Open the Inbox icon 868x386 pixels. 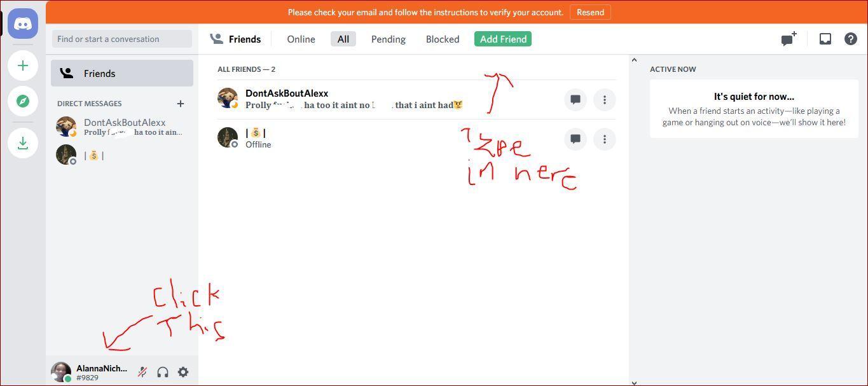825,39
